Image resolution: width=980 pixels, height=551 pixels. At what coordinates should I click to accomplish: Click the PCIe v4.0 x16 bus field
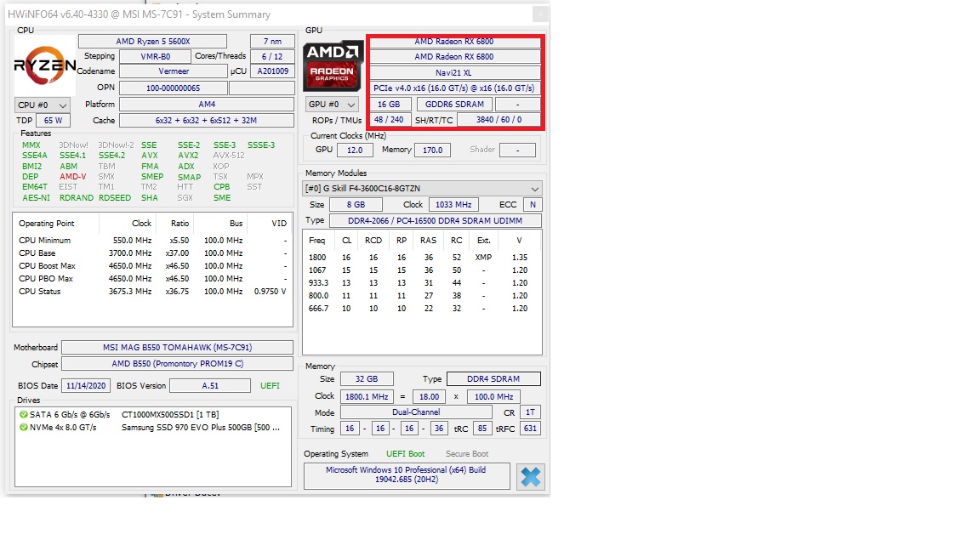(454, 88)
